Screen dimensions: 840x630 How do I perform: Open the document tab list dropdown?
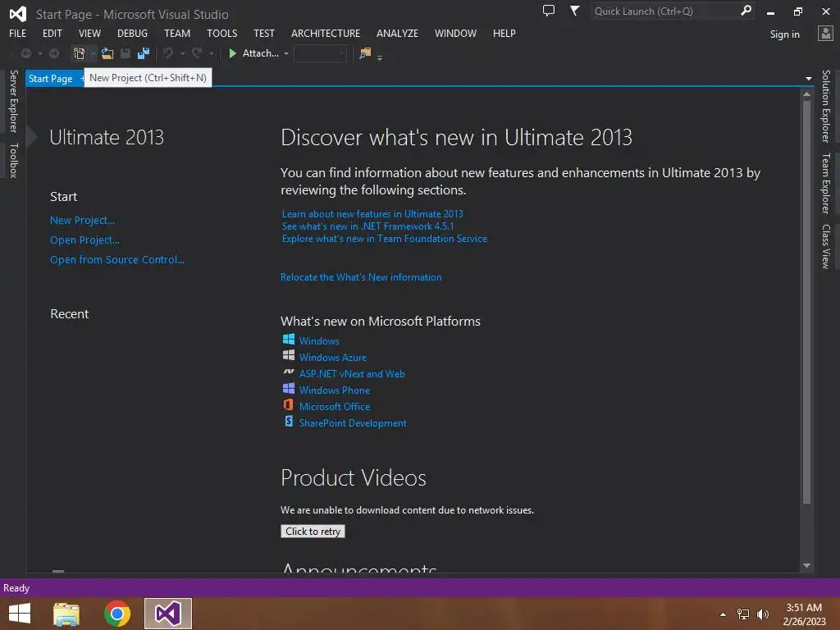tap(808, 79)
